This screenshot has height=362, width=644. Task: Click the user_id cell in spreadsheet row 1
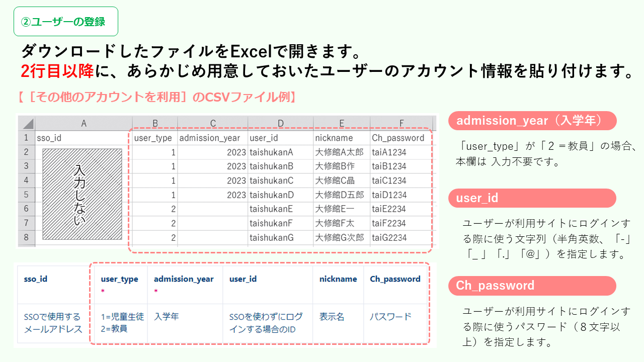click(x=280, y=138)
